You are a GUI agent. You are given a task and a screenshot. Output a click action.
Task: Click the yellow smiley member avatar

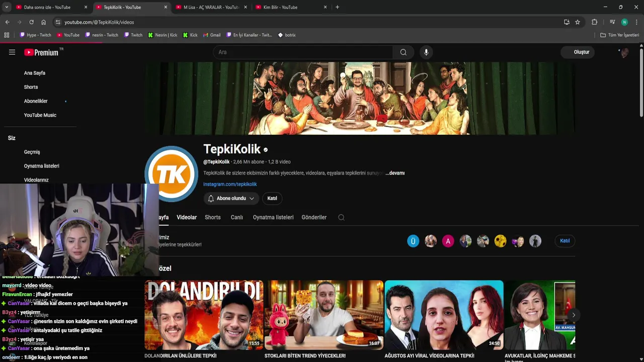pos(500,241)
